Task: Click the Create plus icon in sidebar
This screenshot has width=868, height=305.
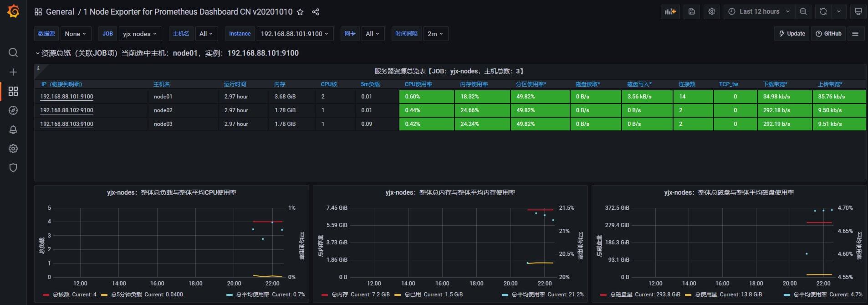Action: click(x=13, y=72)
